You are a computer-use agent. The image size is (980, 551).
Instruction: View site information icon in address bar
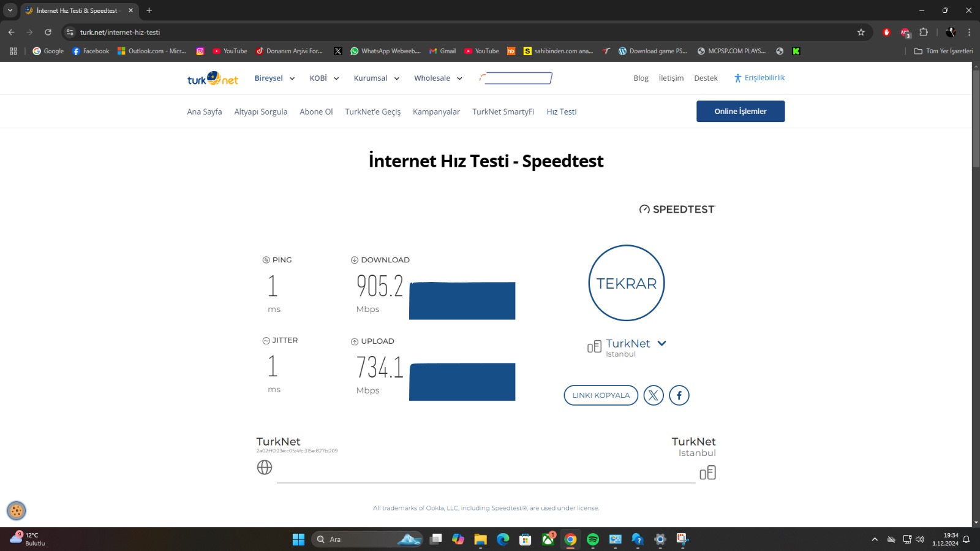point(70,32)
